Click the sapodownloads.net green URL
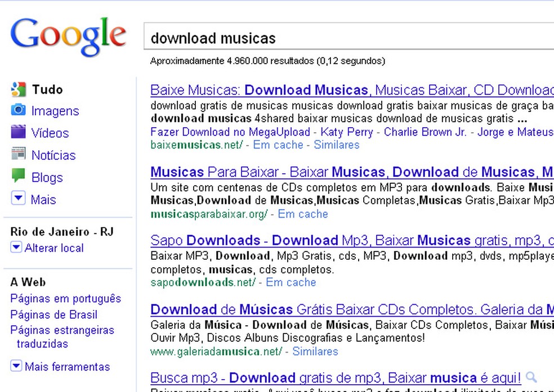The width and height of the screenshot is (554, 392). [203, 283]
